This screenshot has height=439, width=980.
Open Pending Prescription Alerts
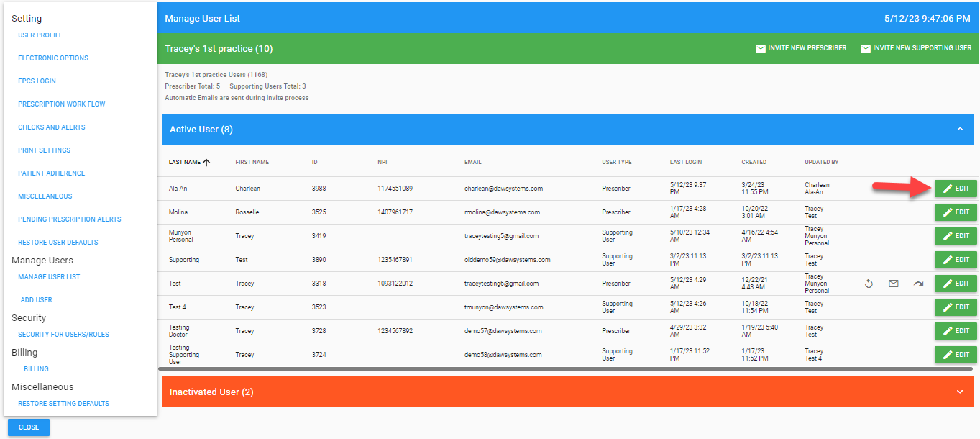pyautogui.click(x=70, y=219)
